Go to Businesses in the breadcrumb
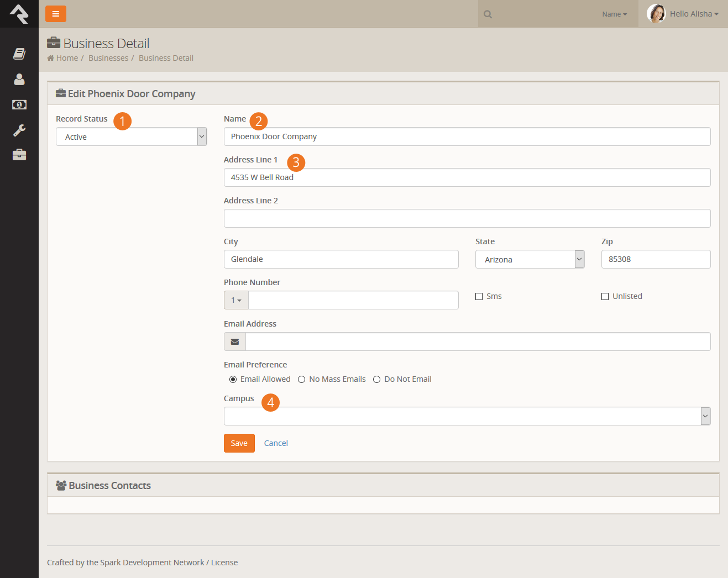Image resolution: width=728 pixels, height=578 pixels. coord(108,58)
